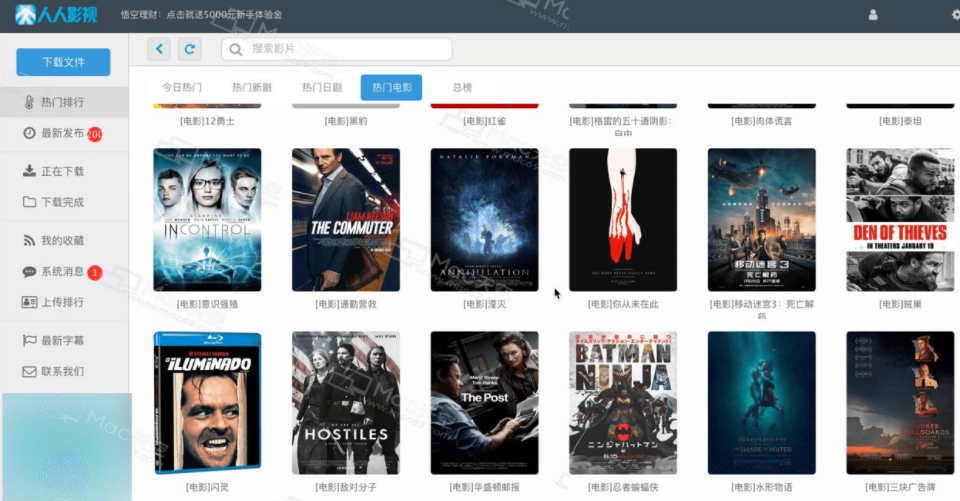960x501 pixels.
Task: Open 我的收藏 in the sidebar
Action: pos(64,241)
